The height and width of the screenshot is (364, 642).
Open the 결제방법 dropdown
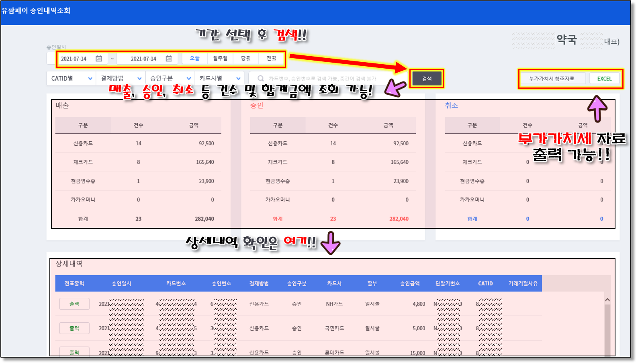pyautogui.click(x=121, y=79)
